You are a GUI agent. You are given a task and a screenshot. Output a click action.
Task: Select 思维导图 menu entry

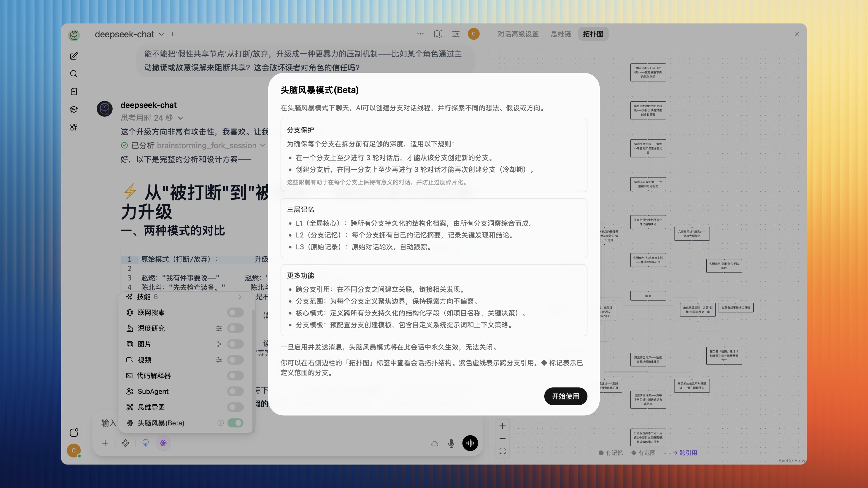tap(185, 407)
